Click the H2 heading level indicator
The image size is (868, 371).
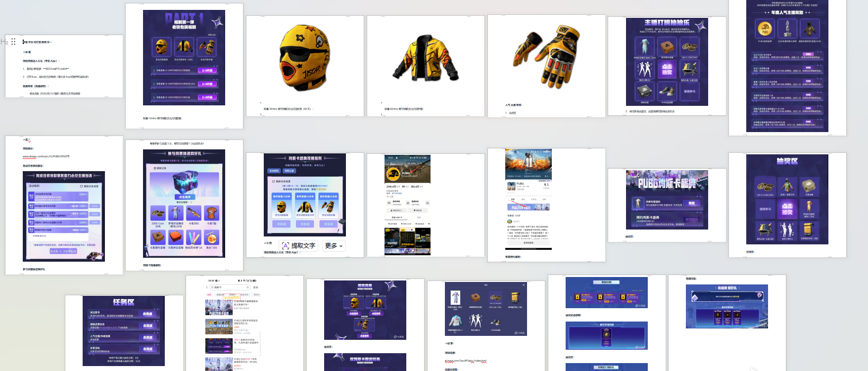(x=4, y=42)
